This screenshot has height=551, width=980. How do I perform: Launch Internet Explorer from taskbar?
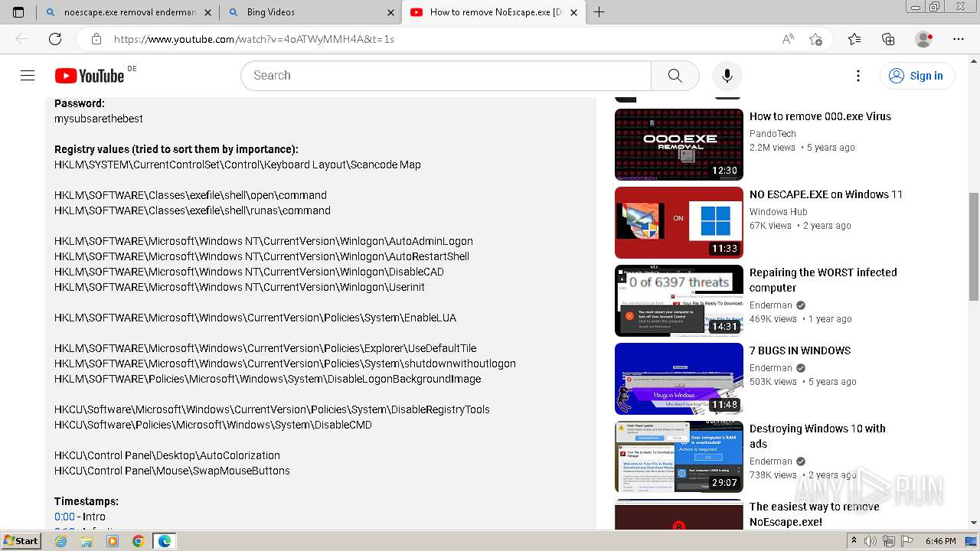(60, 541)
